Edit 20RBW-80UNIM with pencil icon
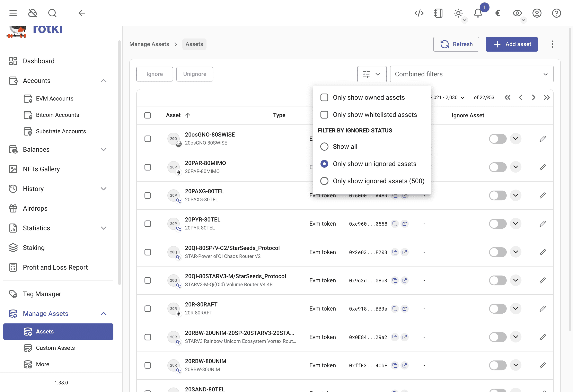 pos(543,365)
